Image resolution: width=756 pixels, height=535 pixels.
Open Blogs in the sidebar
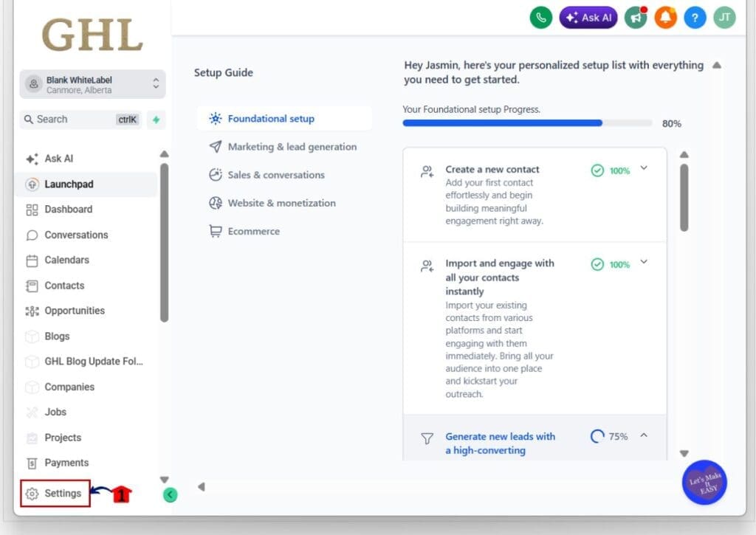pyautogui.click(x=86, y=336)
